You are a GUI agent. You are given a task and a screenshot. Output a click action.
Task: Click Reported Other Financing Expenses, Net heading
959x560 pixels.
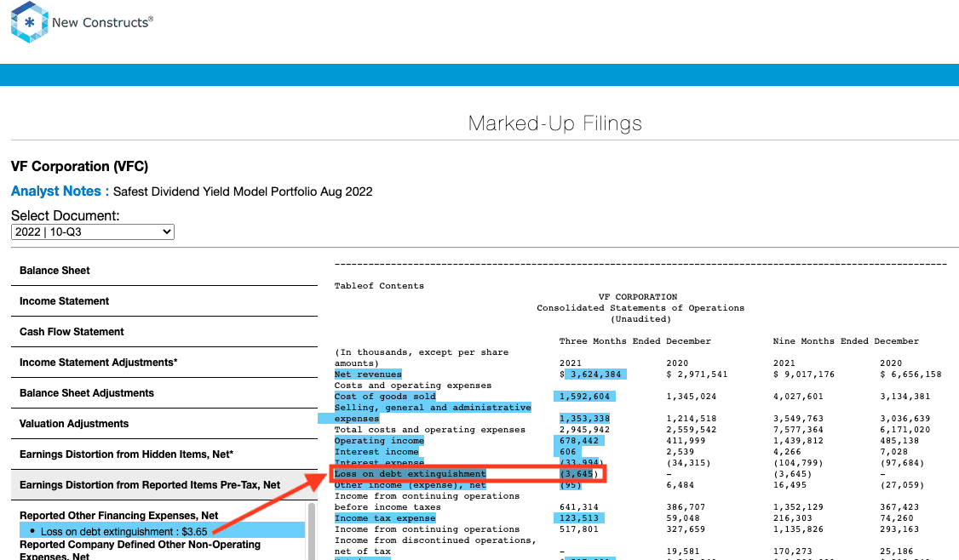click(x=118, y=516)
